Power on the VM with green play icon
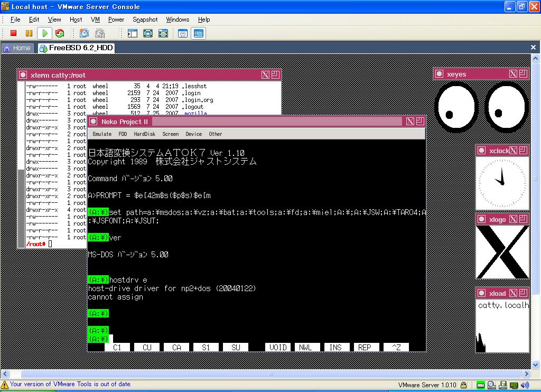Viewport: 541px width, 392px height. [x=44, y=33]
